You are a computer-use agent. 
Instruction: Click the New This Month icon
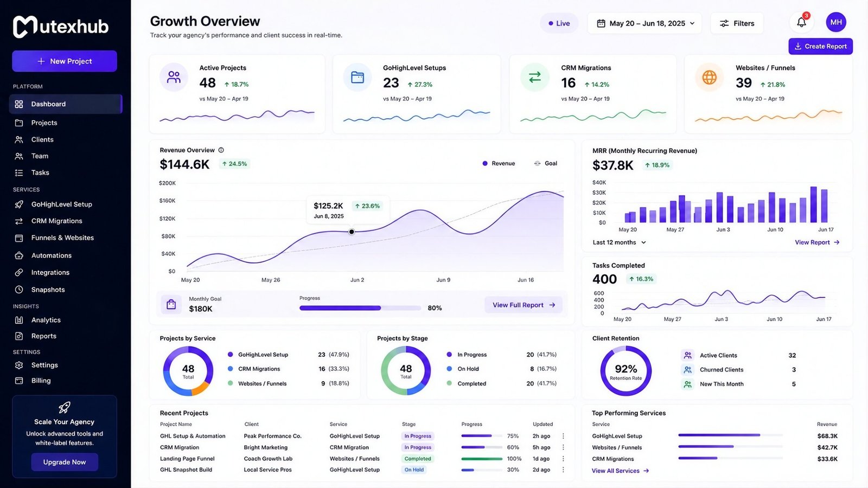pyautogui.click(x=687, y=384)
